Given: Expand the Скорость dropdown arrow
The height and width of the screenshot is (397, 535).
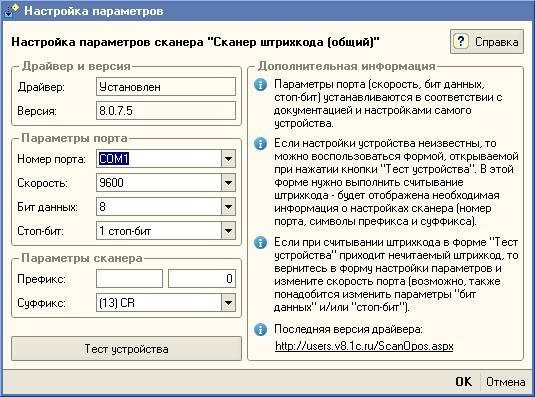Looking at the screenshot, I should click(x=228, y=183).
